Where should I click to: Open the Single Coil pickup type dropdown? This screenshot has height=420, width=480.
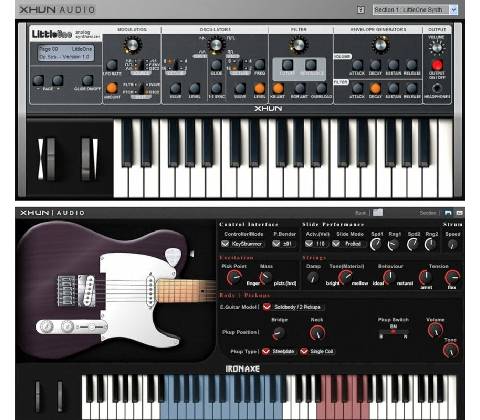point(317,352)
